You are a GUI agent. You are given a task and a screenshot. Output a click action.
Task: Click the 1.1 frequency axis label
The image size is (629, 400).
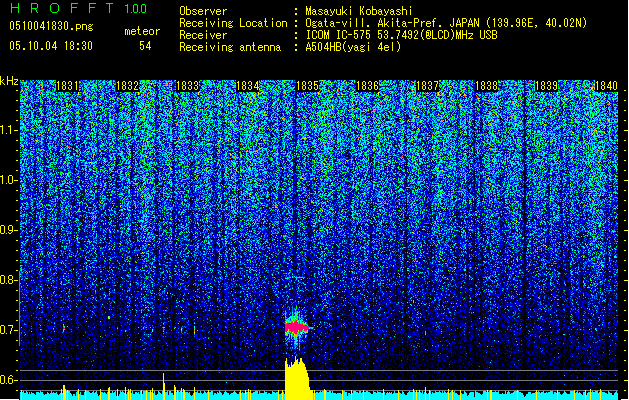(9, 130)
